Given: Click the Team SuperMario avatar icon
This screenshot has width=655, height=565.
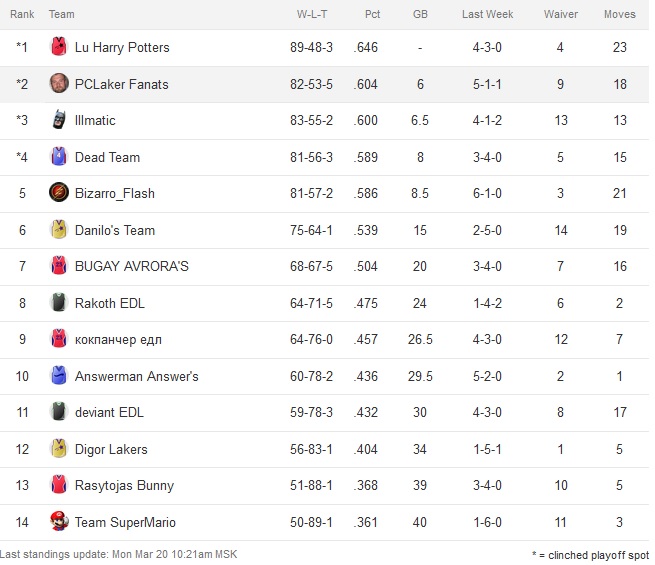Looking at the screenshot, I should [58, 522].
